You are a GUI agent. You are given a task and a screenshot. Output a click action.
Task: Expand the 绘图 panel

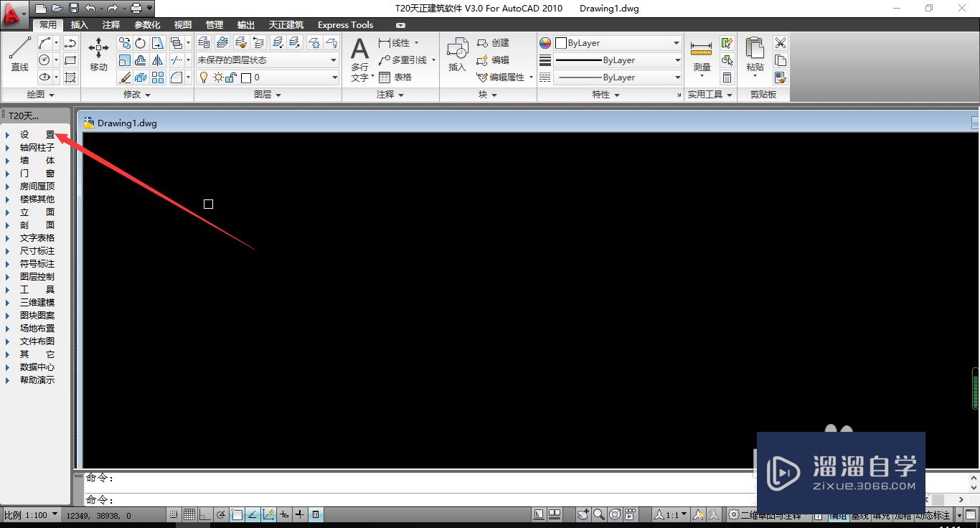41,95
